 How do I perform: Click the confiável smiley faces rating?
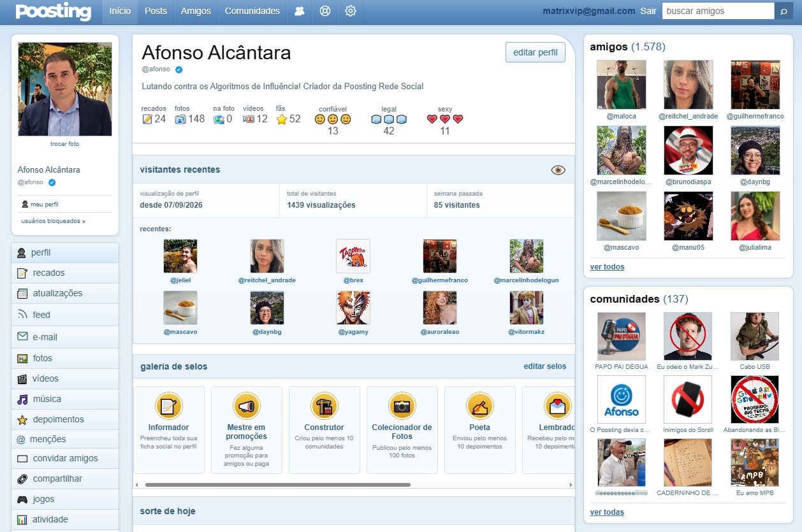coord(333,119)
